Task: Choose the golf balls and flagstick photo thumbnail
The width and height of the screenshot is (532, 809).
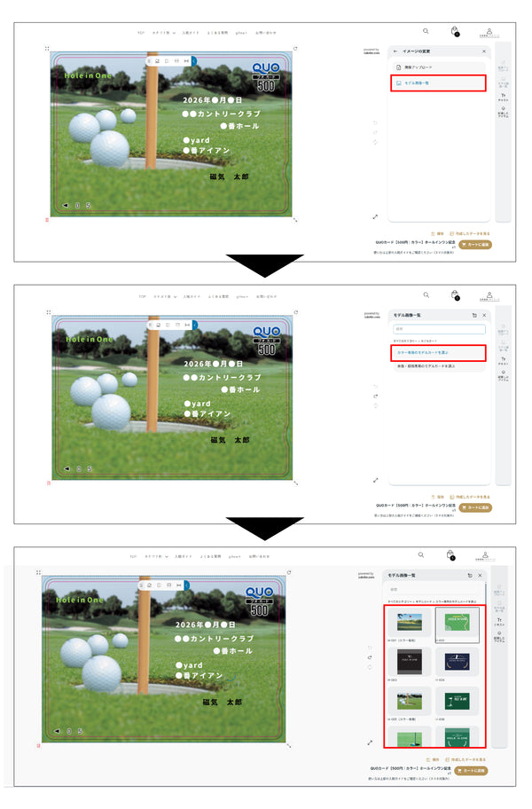Action: pos(410,701)
